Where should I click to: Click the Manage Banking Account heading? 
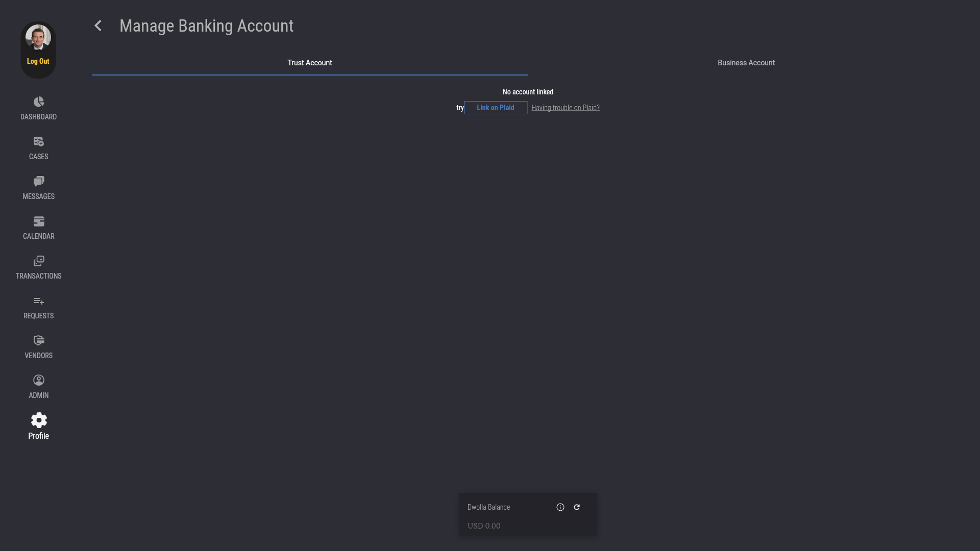[206, 26]
